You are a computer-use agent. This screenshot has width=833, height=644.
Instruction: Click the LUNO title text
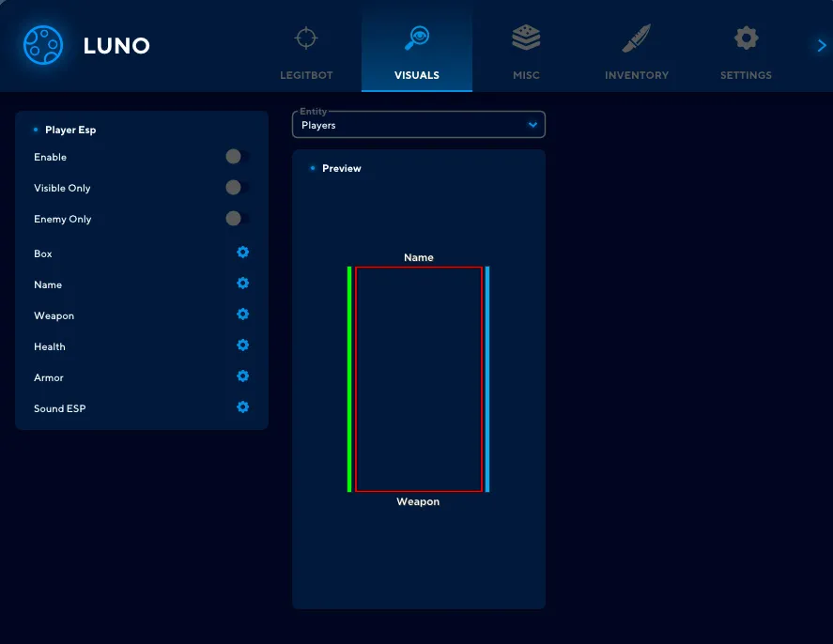click(x=116, y=46)
